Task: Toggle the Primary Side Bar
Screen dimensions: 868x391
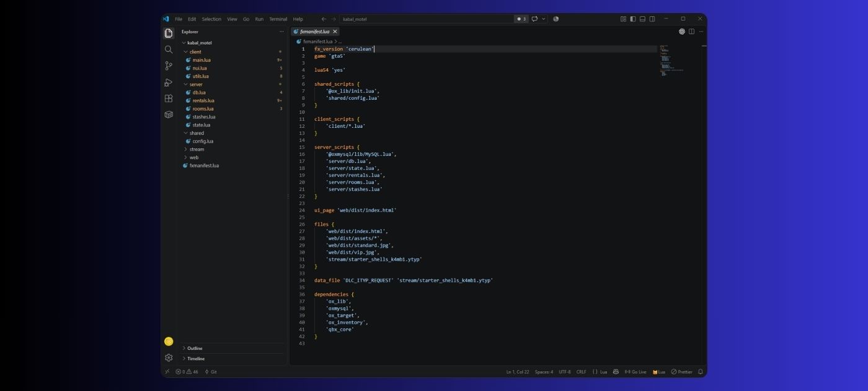Action: (x=633, y=19)
